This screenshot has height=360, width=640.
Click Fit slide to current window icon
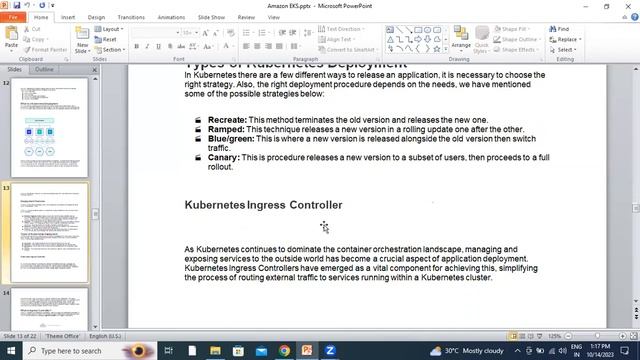tap(633, 336)
